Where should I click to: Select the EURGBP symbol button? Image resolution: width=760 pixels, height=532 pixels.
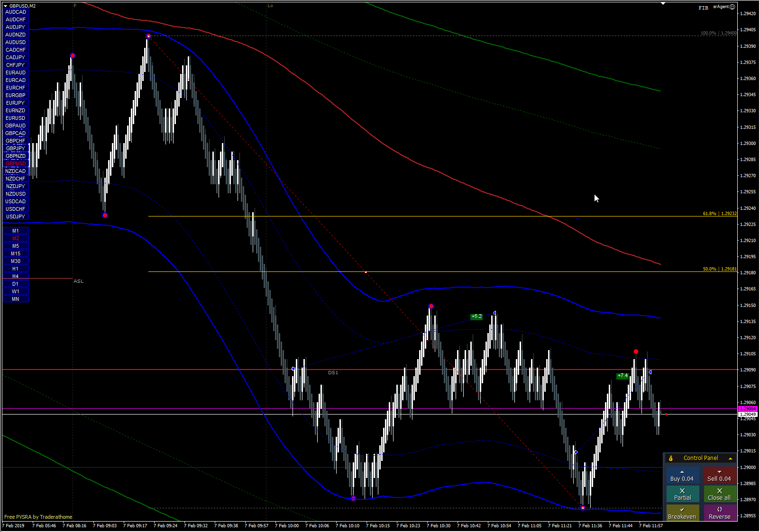[x=16, y=95]
